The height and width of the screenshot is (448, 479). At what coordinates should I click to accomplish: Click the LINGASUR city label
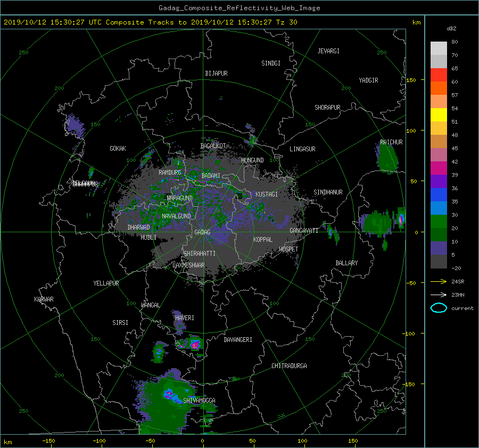pyautogui.click(x=302, y=149)
